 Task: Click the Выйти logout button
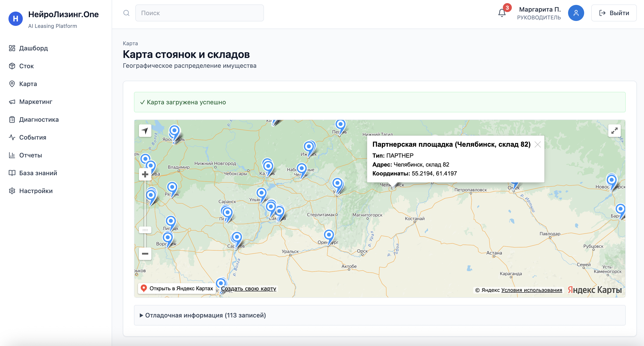(x=614, y=13)
